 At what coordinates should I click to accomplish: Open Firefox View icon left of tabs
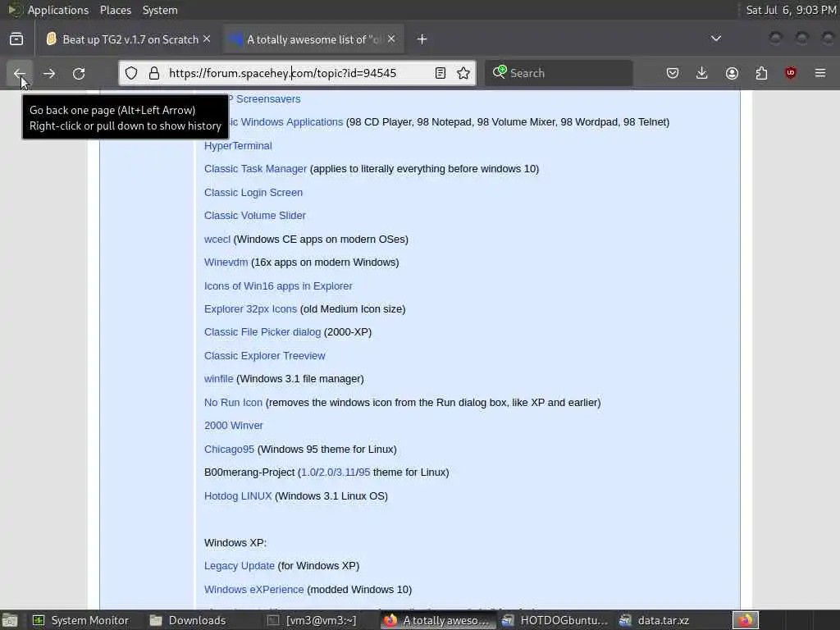[x=16, y=39]
